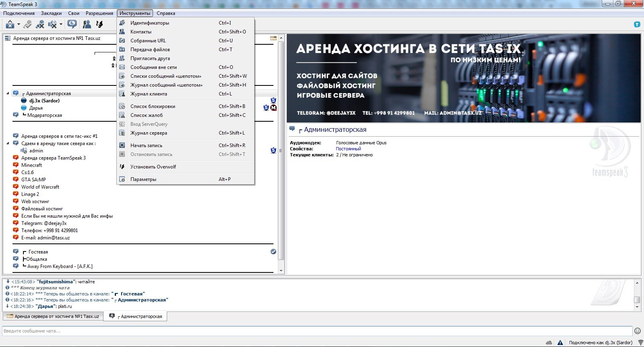Switch to Администраторская chat tab
Viewport: 644px width, 347px height.
pos(136,316)
